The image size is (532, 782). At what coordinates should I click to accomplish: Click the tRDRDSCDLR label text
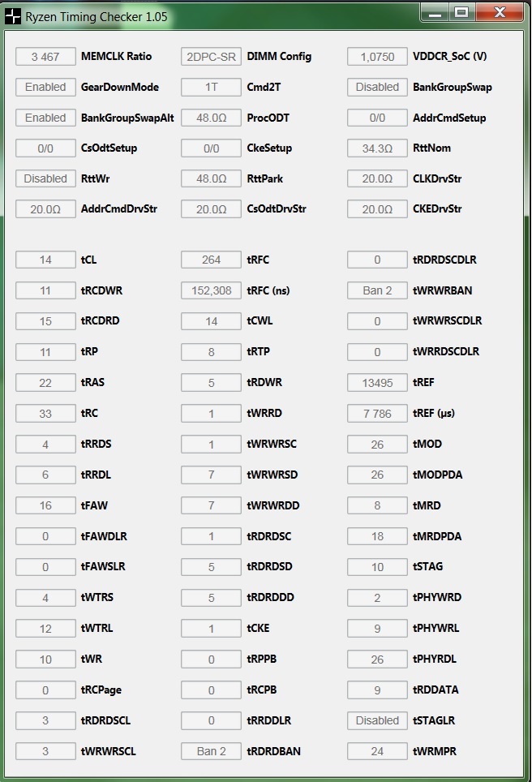coord(444,260)
